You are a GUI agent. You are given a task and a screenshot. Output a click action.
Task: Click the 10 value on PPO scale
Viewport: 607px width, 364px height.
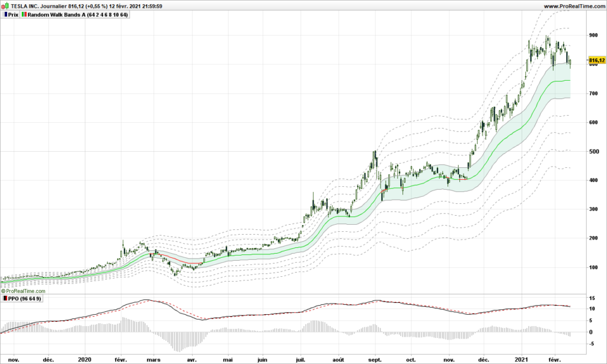pyautogui.click(x=592, y=309)
